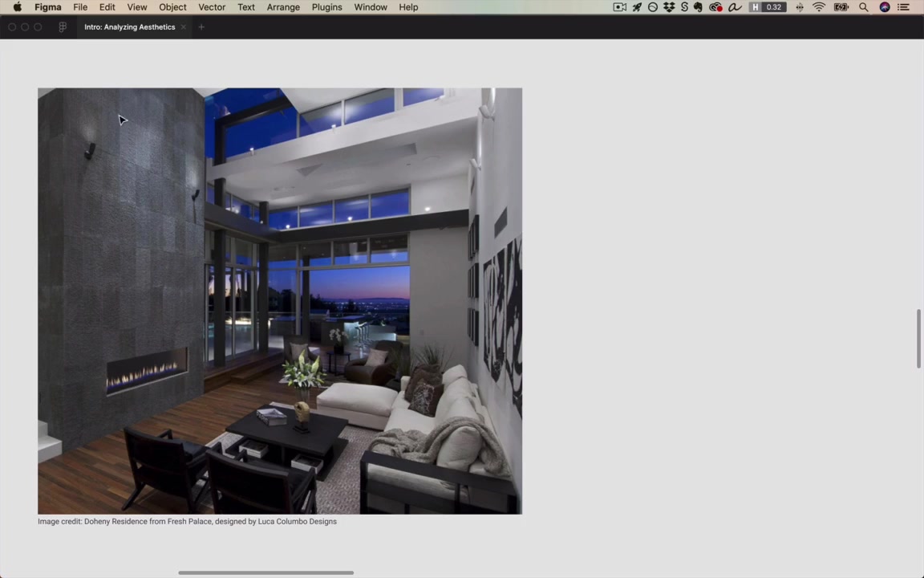The image size is (924, 578).
Task: Open the Notification Center list icon
Action: coord(903,7)
